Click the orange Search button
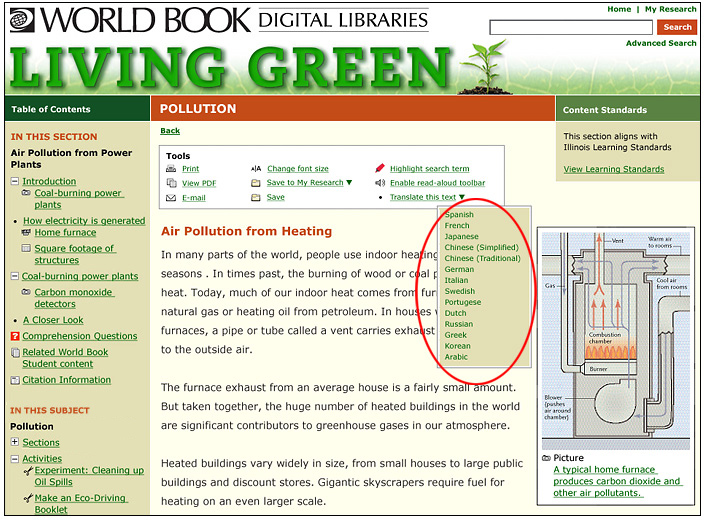Viewport: 710px width, 526px height. point(677,27)
